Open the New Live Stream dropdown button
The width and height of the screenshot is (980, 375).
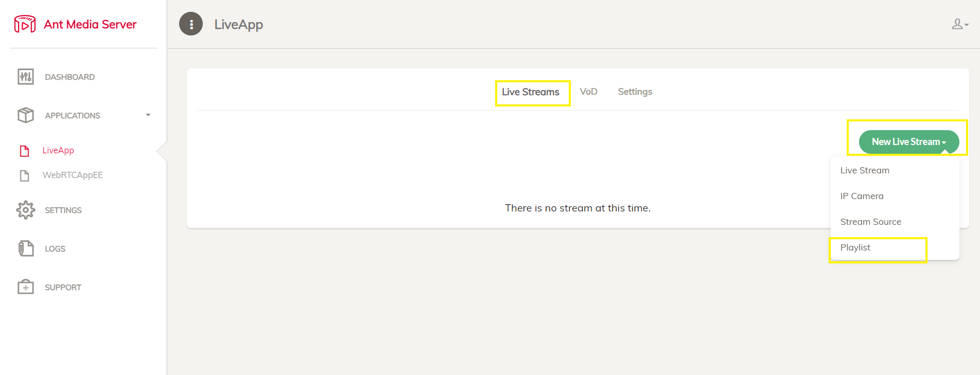pyautogui.click(x=909, y=142)
